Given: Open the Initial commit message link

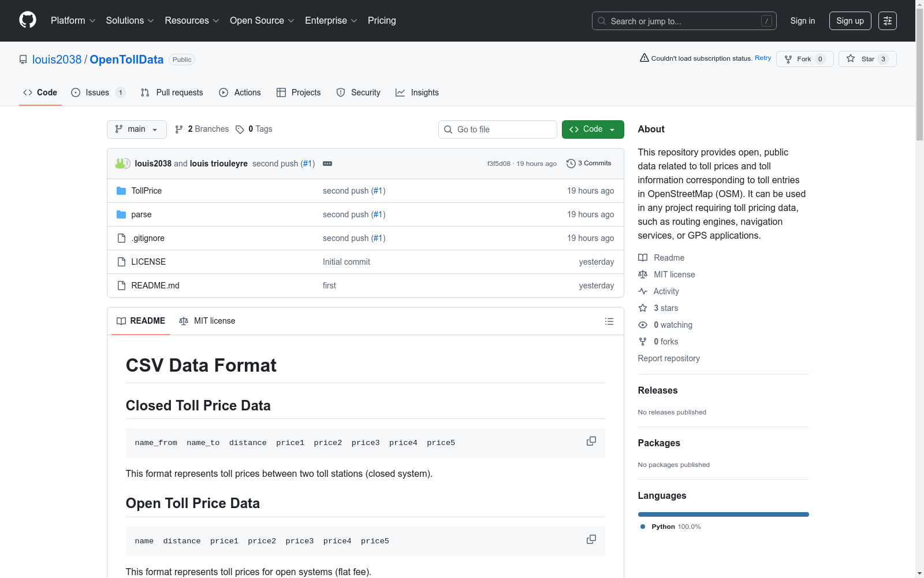Looking at the screenshot, I should pyautogui.click(x=346, y=262).
